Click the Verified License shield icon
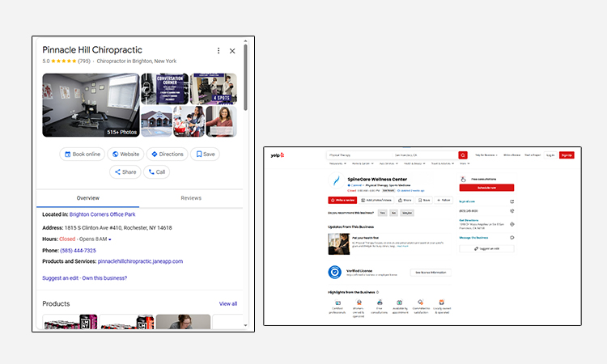 pos(335,273)
